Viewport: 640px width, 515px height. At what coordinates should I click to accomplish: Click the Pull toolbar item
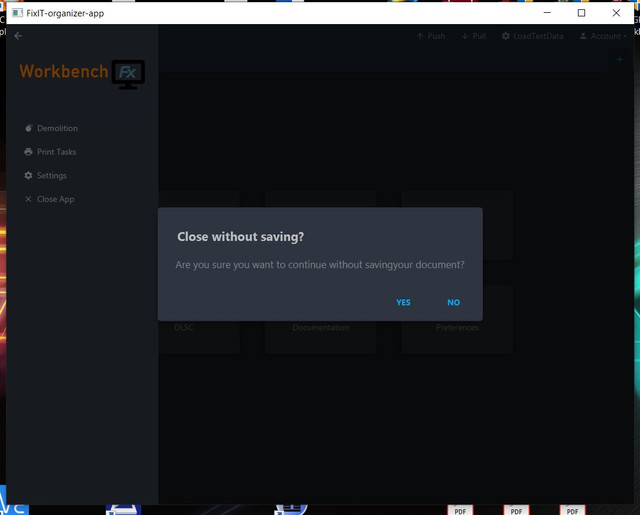tap(474, 36)
